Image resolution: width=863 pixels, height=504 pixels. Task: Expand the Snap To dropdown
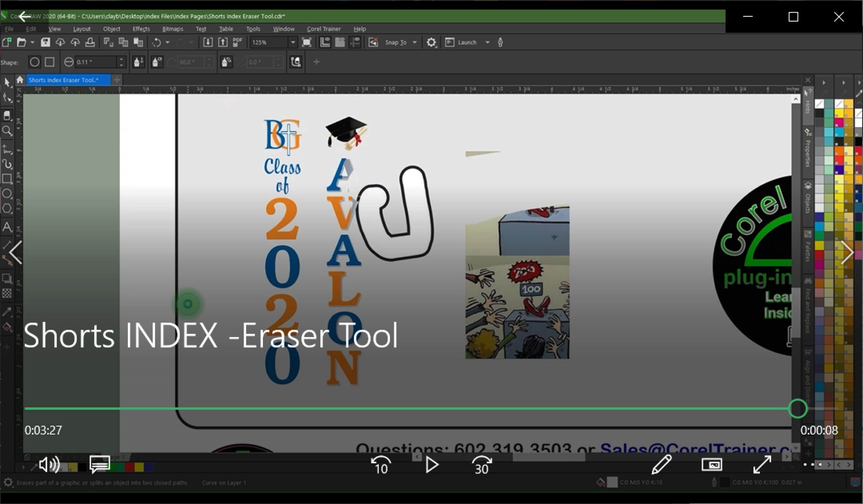point(415,43)
